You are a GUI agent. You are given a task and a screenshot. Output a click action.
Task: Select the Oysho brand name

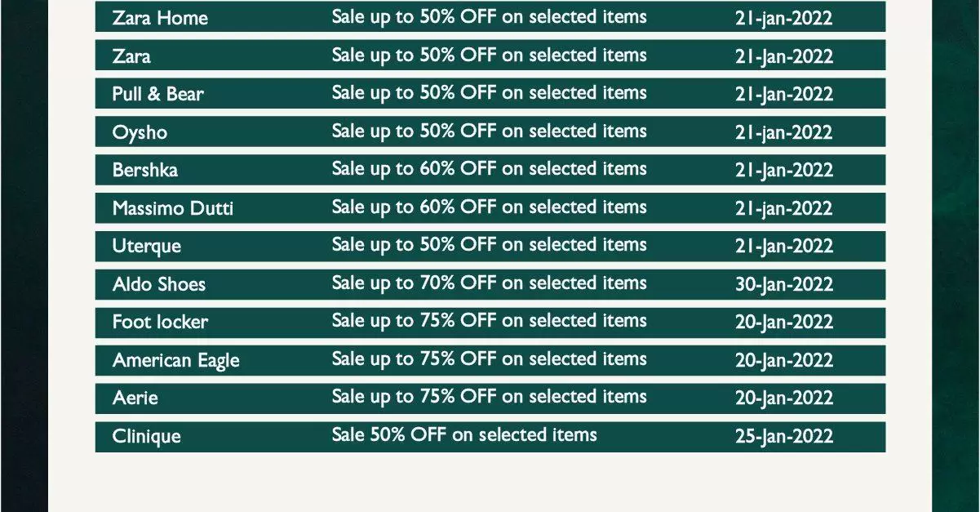click(140, 132)
